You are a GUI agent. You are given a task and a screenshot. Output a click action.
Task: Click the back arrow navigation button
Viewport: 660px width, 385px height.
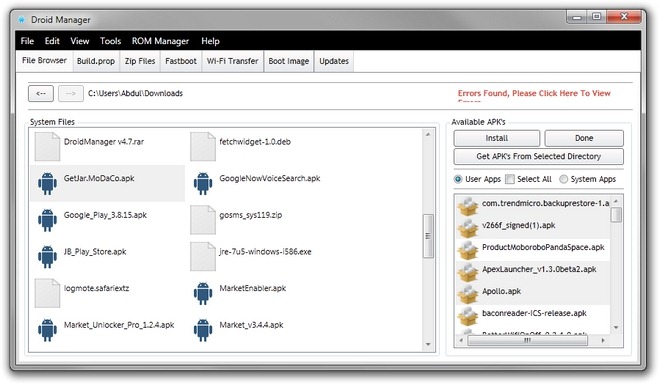point(41,93)
